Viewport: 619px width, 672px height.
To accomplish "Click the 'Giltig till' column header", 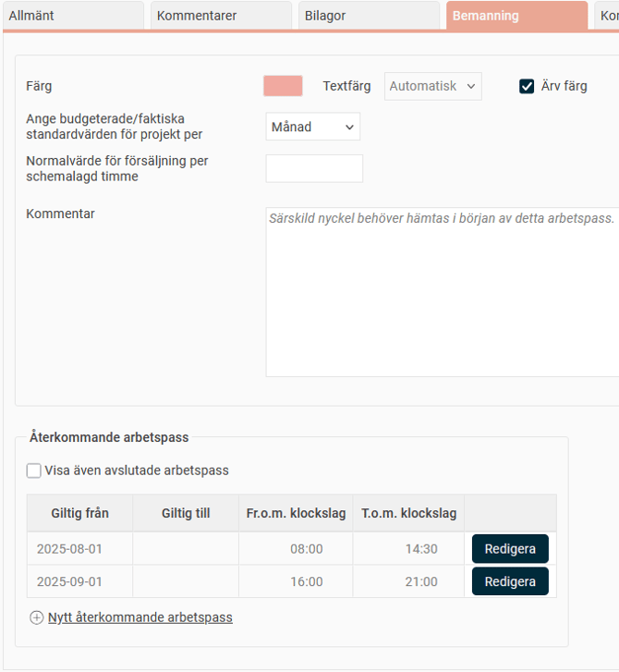I will click(186, 513).
